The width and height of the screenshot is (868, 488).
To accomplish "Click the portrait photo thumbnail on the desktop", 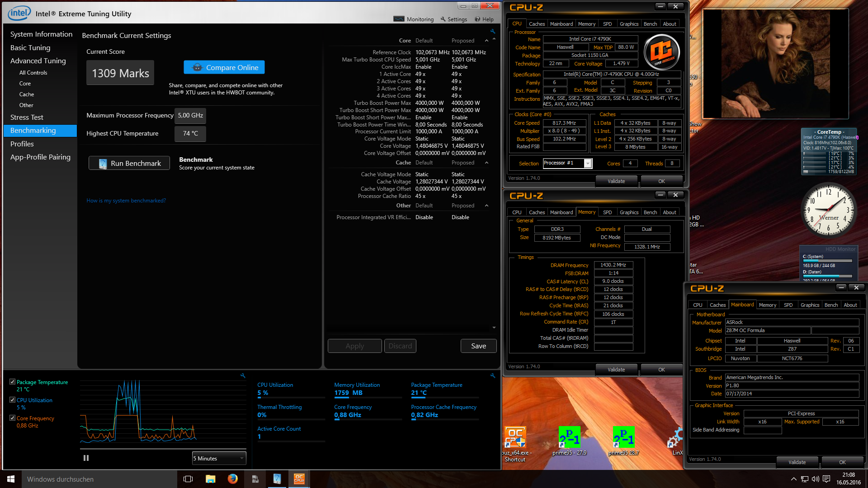I will click(775, 63).
